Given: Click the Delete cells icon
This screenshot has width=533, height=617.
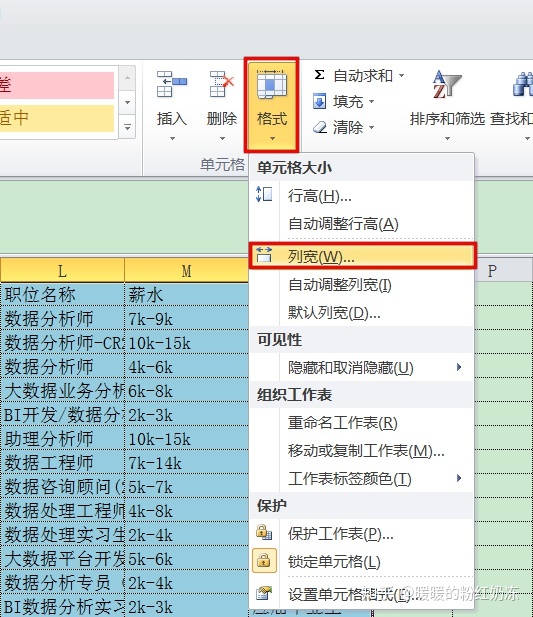Looking at the screenshot, I should coord(222,84).
